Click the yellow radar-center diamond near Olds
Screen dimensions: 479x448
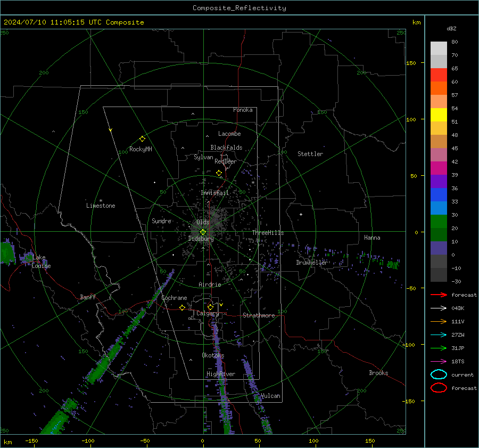point(203,232)
